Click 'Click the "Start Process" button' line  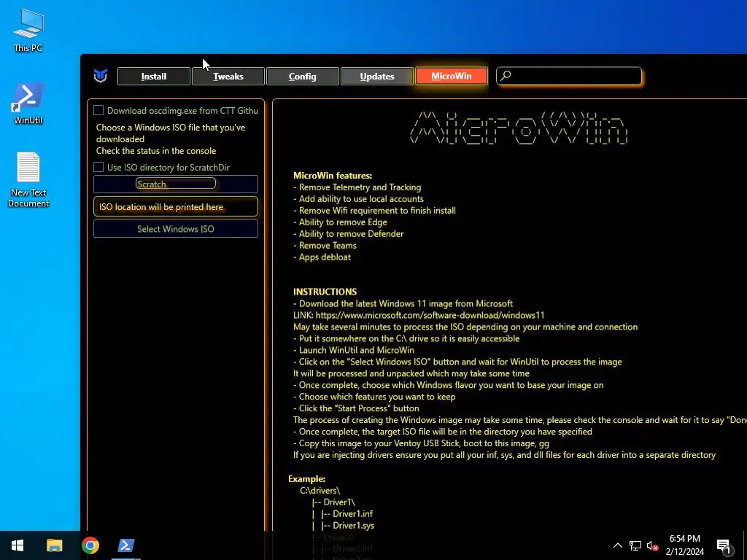[356, 408]
